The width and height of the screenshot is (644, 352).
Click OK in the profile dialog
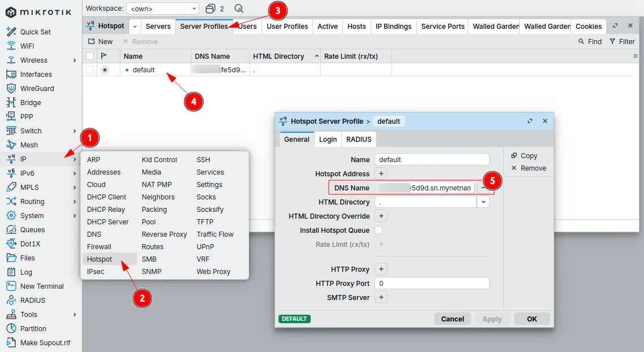click(532, 319)
